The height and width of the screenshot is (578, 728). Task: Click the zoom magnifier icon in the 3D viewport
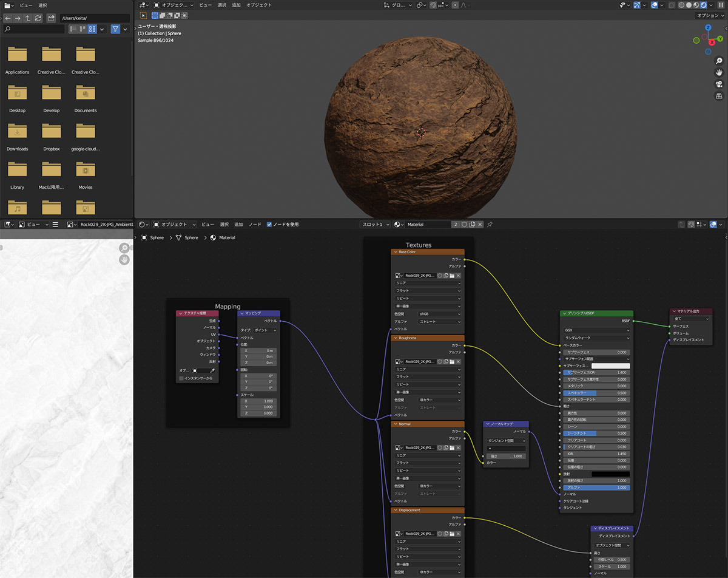click(719, 61)
